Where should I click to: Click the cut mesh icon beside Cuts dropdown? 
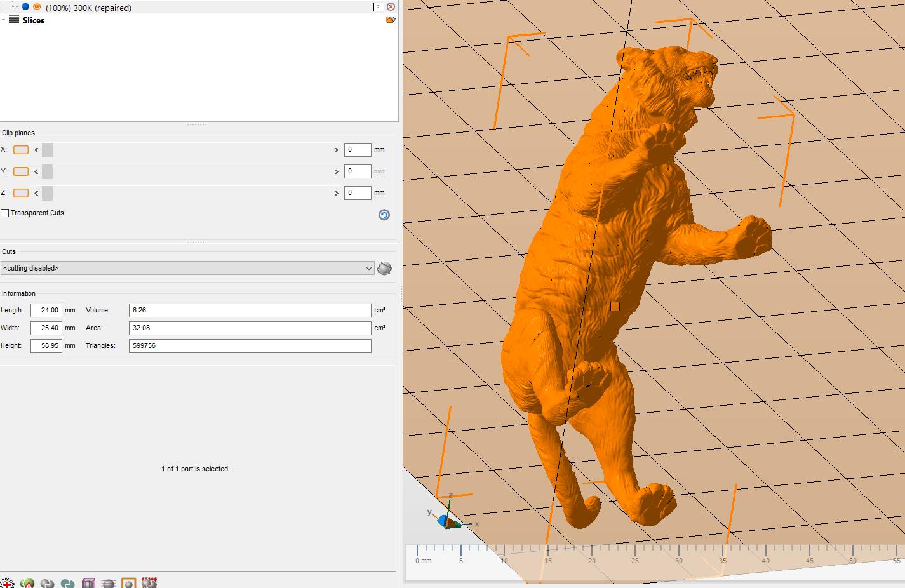384,269
